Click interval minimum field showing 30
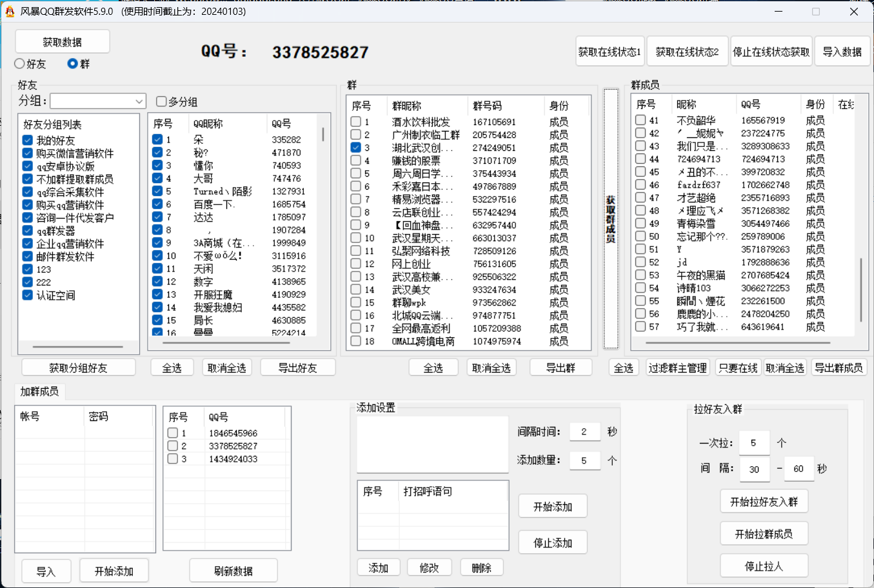874x588 pixels. tap(754, 469)
